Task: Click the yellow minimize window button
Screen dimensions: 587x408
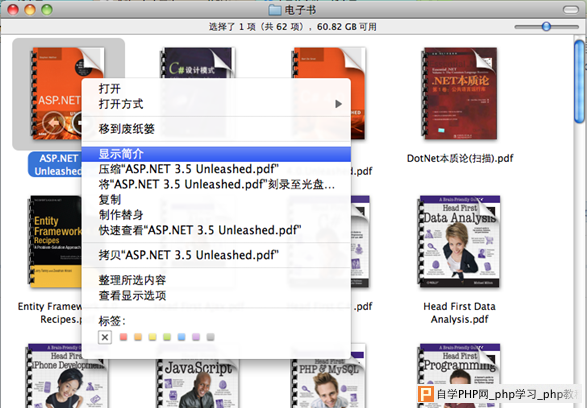Action: [x=30, y=10]
